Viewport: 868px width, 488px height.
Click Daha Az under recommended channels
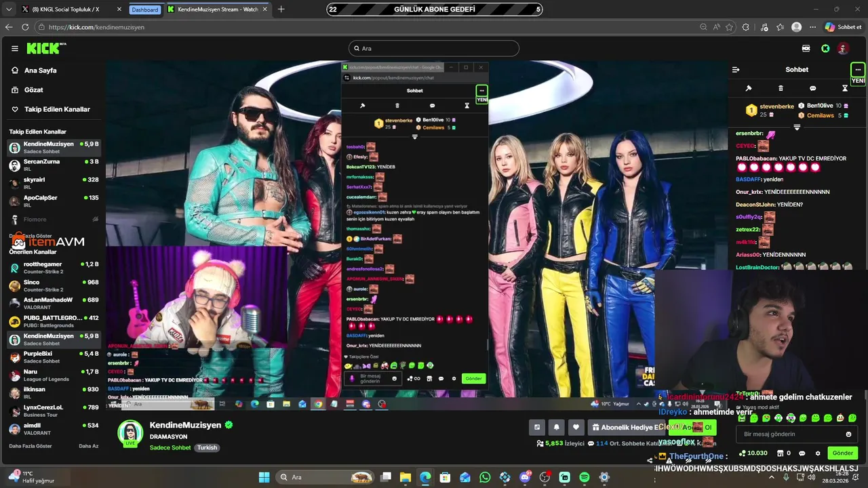pyautogui.click(x=88, y=446)
